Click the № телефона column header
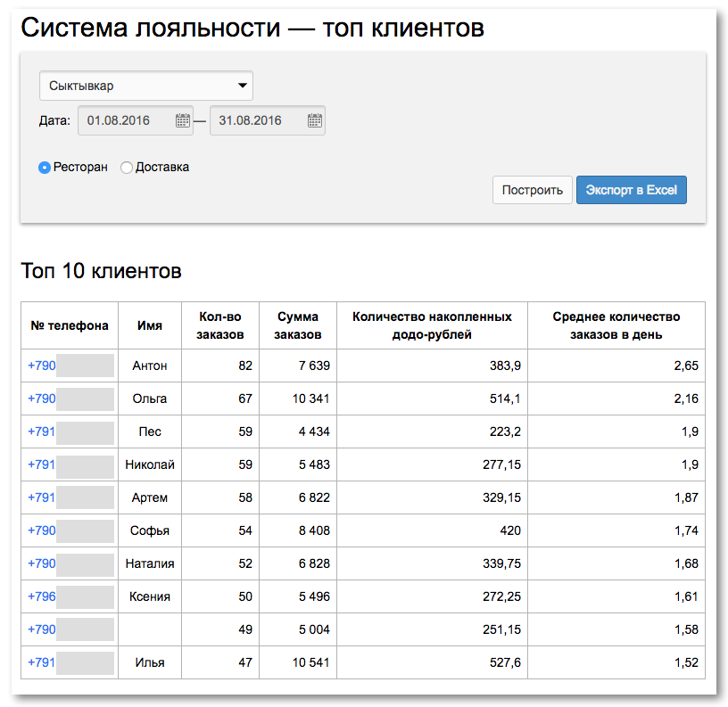This screenshot has width=728, height=707. (x=70, y=325)
